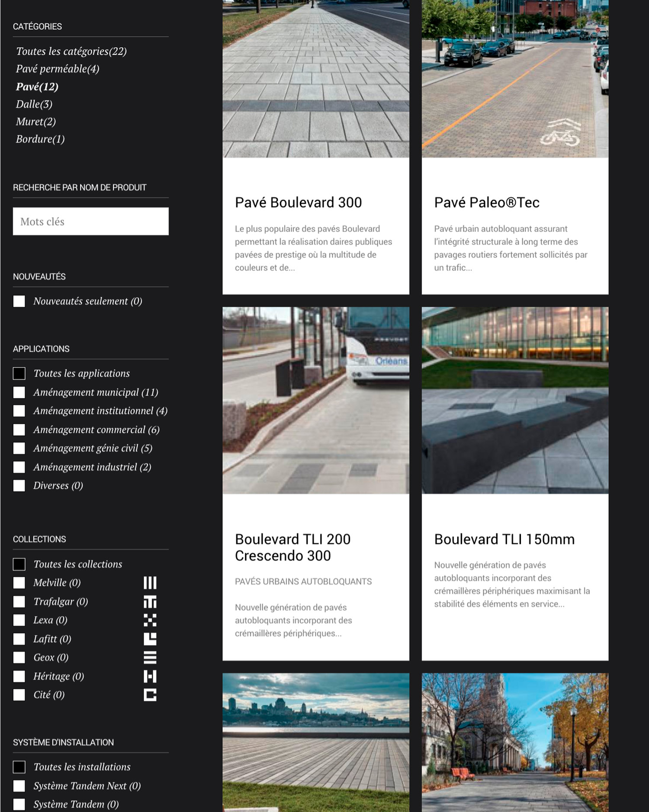The height and width of the screenshot is (812, 649).
Task: Select the Pavé (12) category
Action: click(37, 87)
